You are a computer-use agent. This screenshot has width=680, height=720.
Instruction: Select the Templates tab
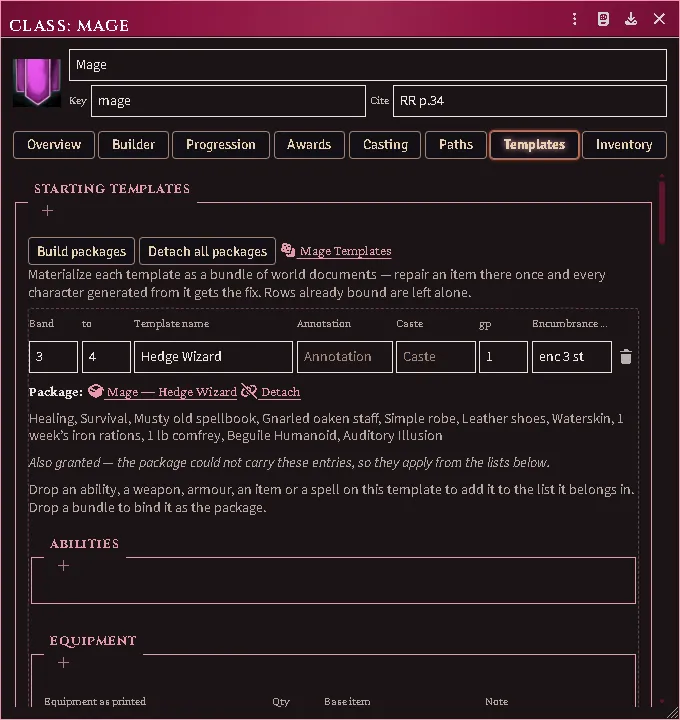point(534,145)
